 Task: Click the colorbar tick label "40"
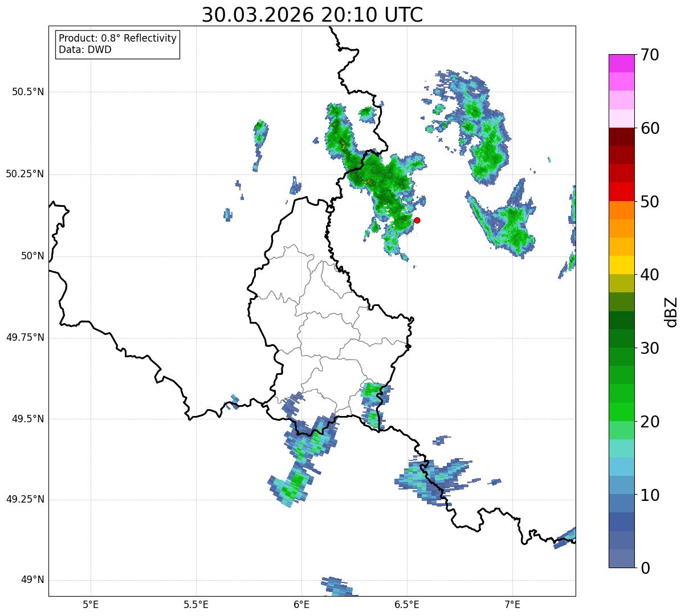[650, 275]
